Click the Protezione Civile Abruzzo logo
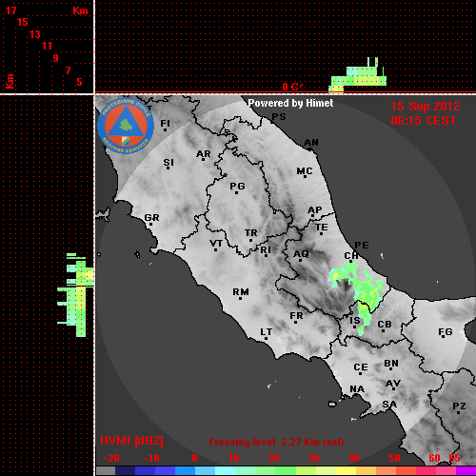 click(126, 126)
